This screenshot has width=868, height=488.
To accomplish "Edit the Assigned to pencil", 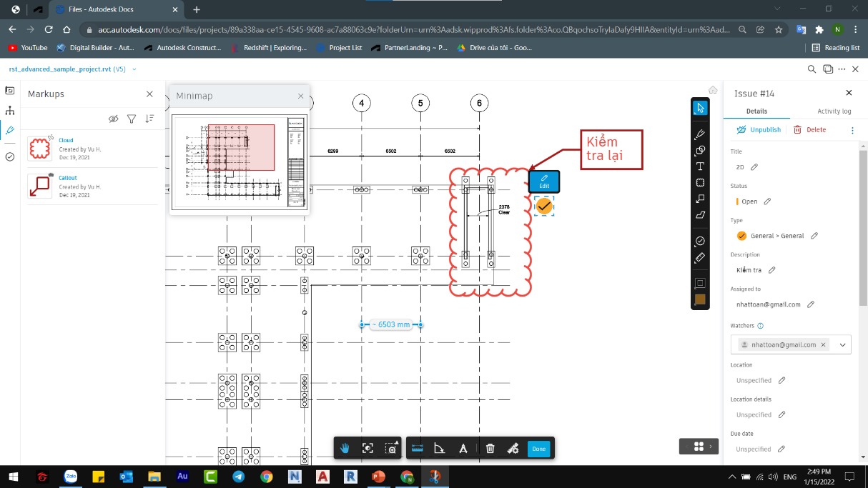I will tap(810, 304).
